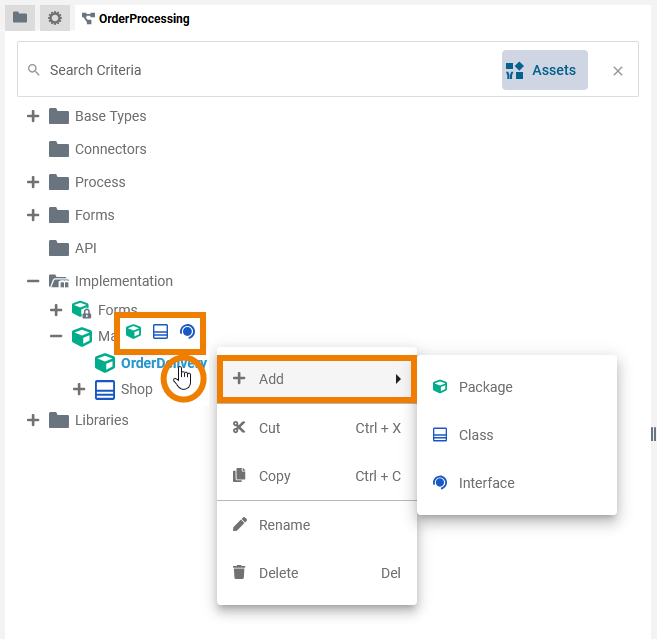Click the quick-add Class icon
This screenshot has height=639, width=657.
coord(160,332)
